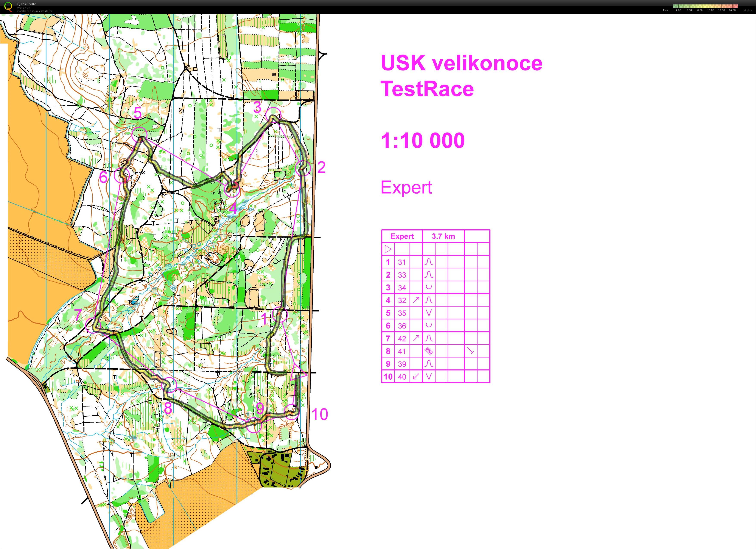Select control circle 3 on the map
756x549 pixels.
[x=273, y=115]
